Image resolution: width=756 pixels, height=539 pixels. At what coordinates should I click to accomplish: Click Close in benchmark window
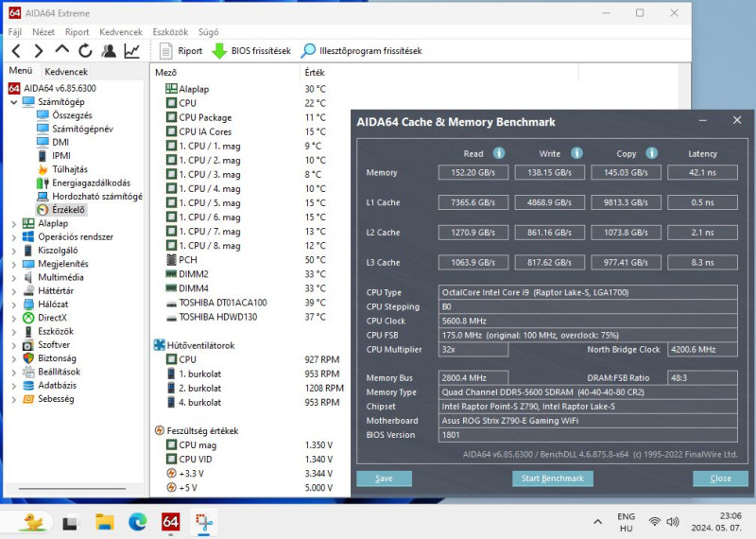coord(720,478)
